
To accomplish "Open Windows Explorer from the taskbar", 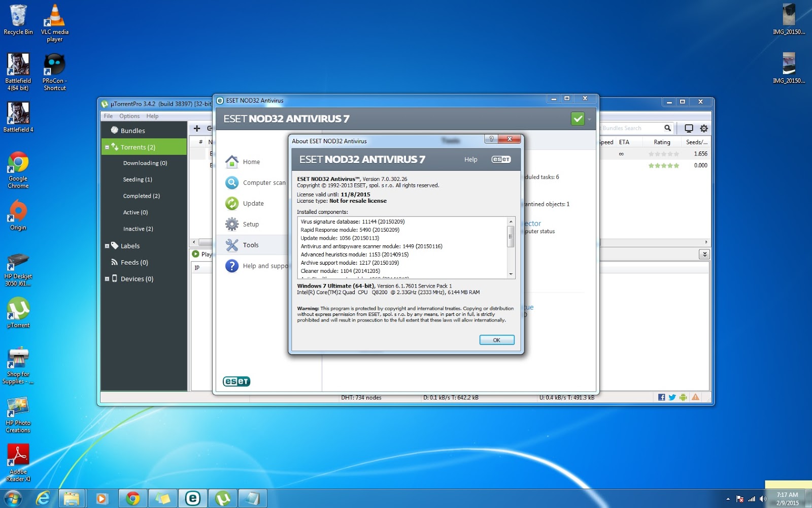I will coord(72,499).
